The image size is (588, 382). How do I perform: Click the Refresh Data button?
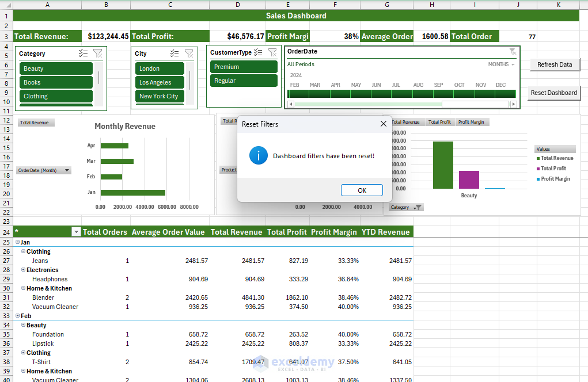tap(555, 64)
